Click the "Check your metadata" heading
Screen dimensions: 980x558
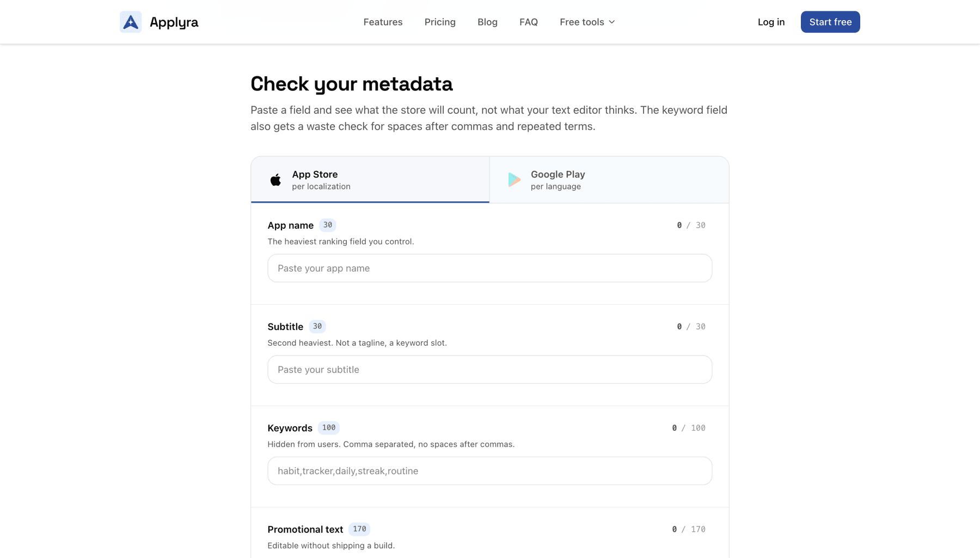click(x=352, y=84)
